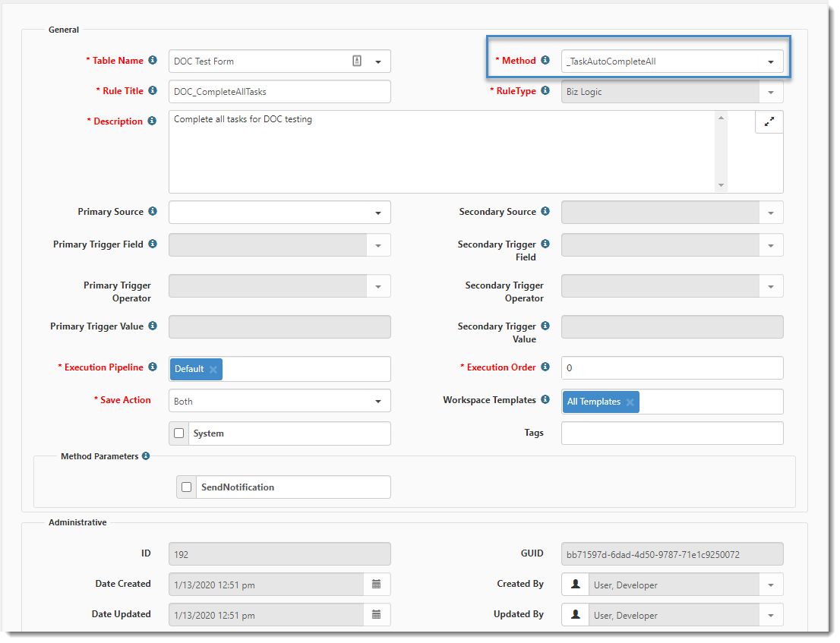
Task: Click into the Execution Order field
Action: click(671, 368)
